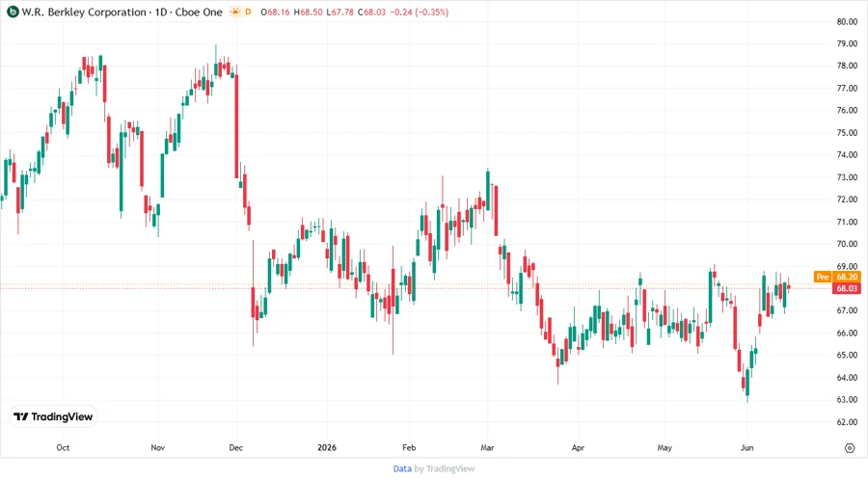Click the Jun label on time axis
The image size is (868, 480).
[746, 447]
